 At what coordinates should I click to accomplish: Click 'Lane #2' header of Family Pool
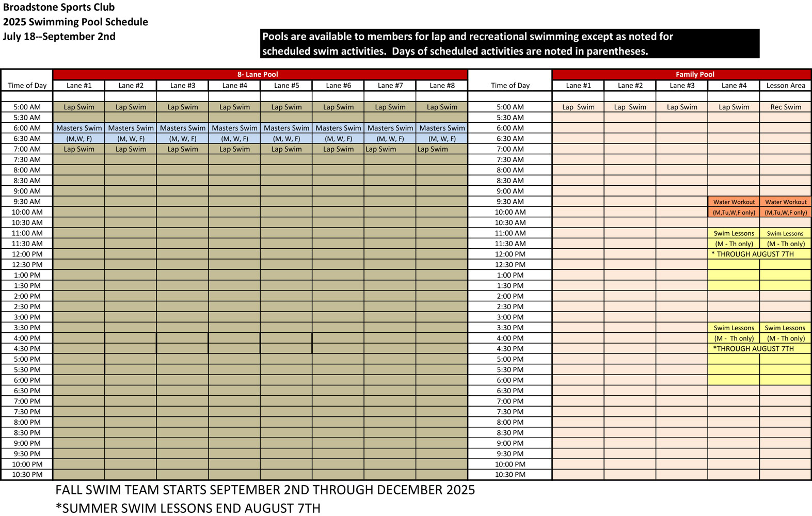tap(630, 86)
